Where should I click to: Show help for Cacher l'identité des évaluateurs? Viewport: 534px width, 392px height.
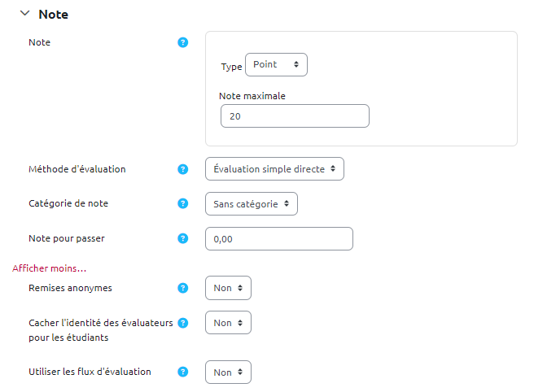coord(182,323)
